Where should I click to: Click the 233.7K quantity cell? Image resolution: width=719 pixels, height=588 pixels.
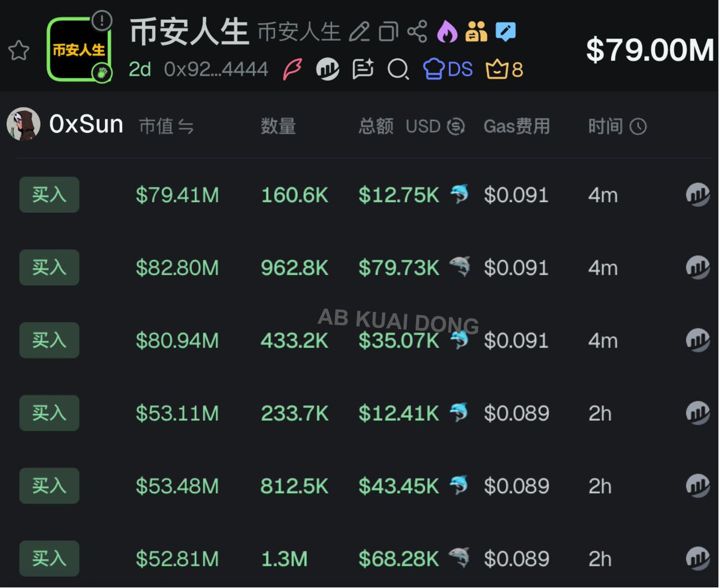pyautogui.click(x=295, y=414)
